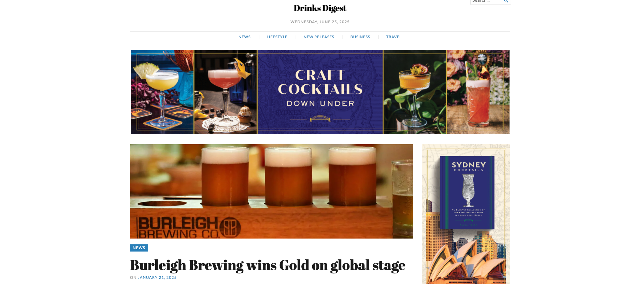Open the Drinks Digest site title

point(320,8)
